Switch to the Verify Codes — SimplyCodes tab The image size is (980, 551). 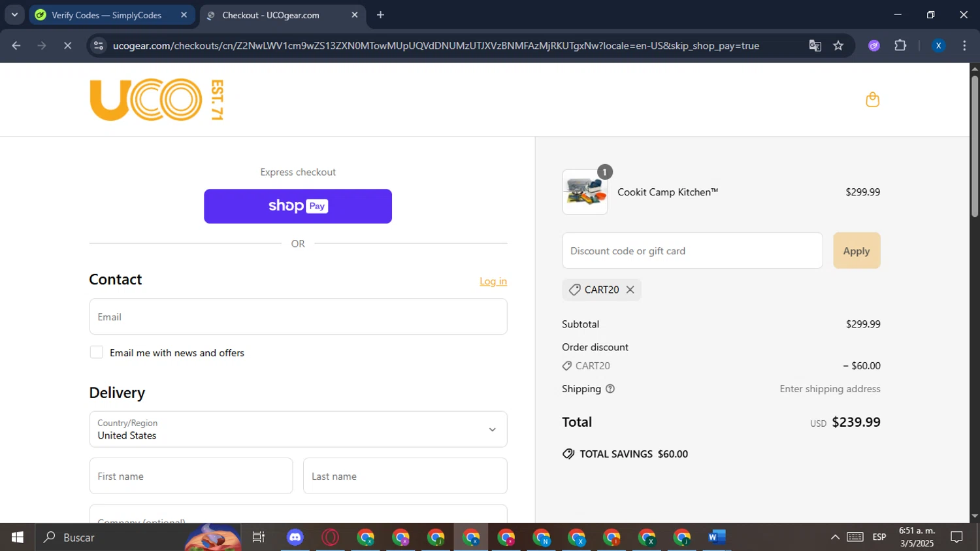pyautogui.click(x=112, y=15)
